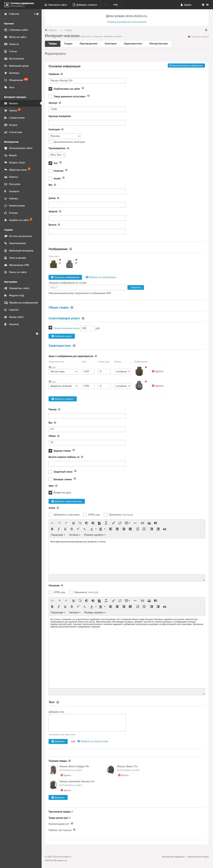Viewport: 213px width, 868px height.
Task: Toggle strikethrough in the Анонс editor
Action: pos(71,529)
